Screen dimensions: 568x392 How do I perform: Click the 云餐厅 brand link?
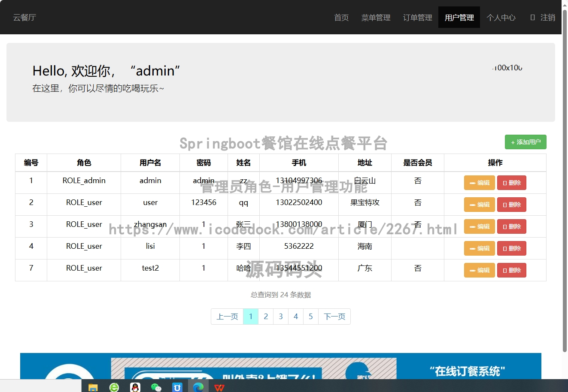(24, 18)
